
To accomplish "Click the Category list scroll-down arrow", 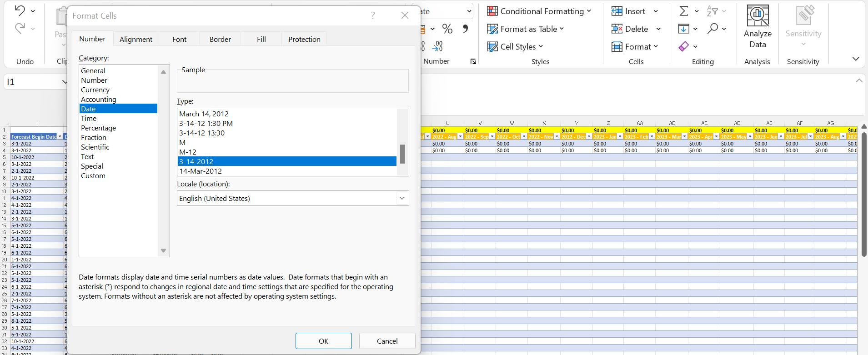I will (x=163, y=251).
